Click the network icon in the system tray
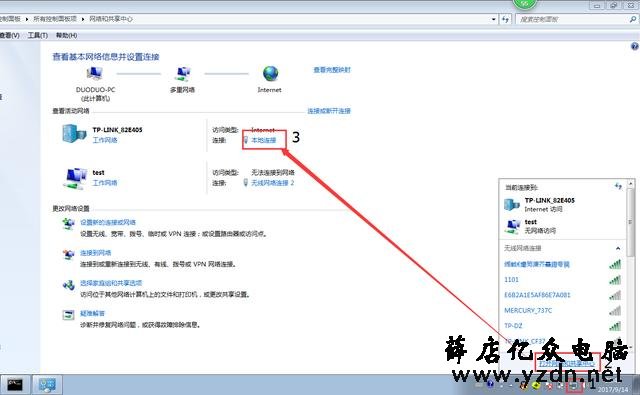Image resolution: width=640 pixels, height=395 pixels. pyautogui.click(x=574, y=386)
